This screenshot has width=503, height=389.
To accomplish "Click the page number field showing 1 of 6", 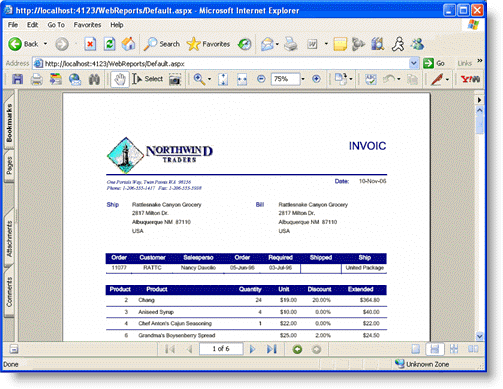I will 221,349.
